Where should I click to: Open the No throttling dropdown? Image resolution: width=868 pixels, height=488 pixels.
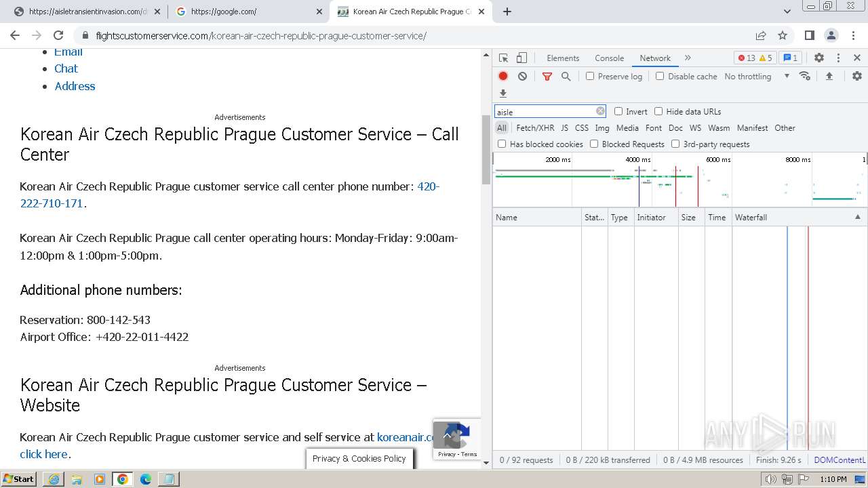(x=757, y=77)
